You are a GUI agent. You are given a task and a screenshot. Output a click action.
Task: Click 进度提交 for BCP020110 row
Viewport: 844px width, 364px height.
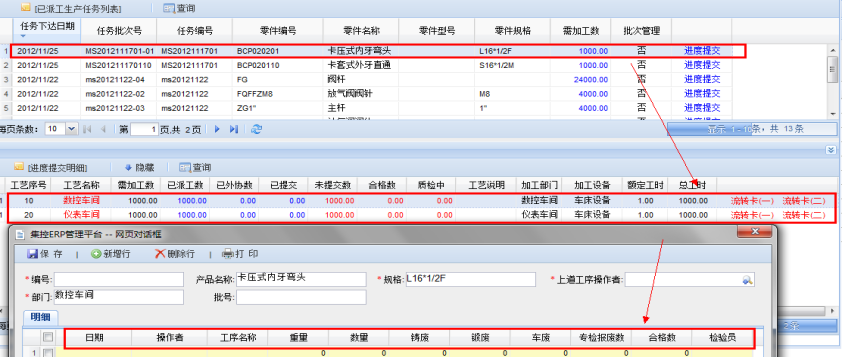coord(702,65)
